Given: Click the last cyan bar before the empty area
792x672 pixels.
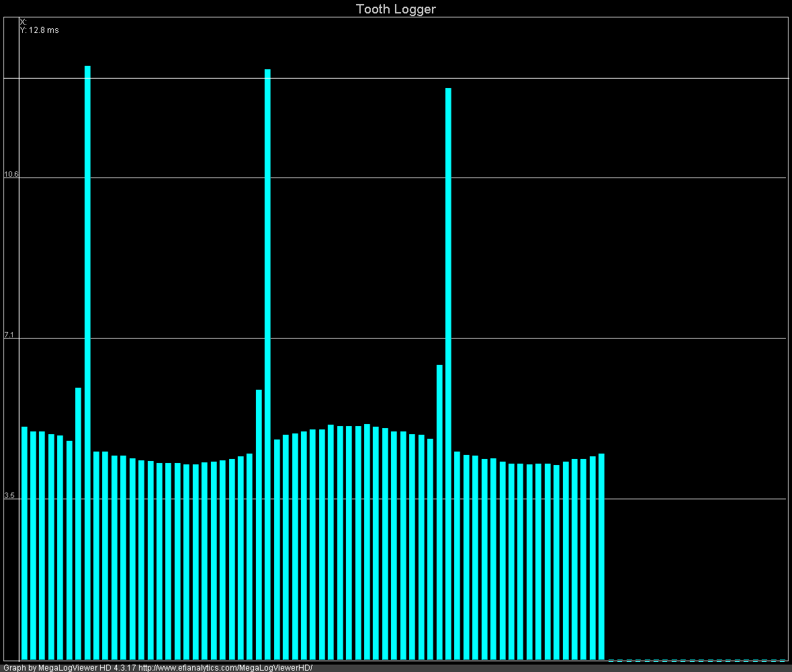Looking at the screenshot, I should click(601, 551).
